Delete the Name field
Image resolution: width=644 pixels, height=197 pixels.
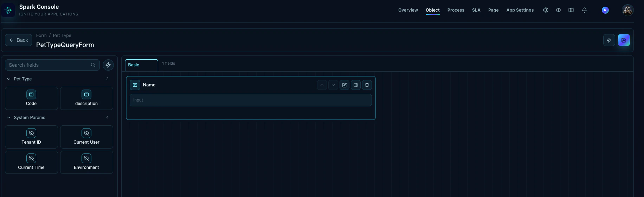(x=367, y=85)
